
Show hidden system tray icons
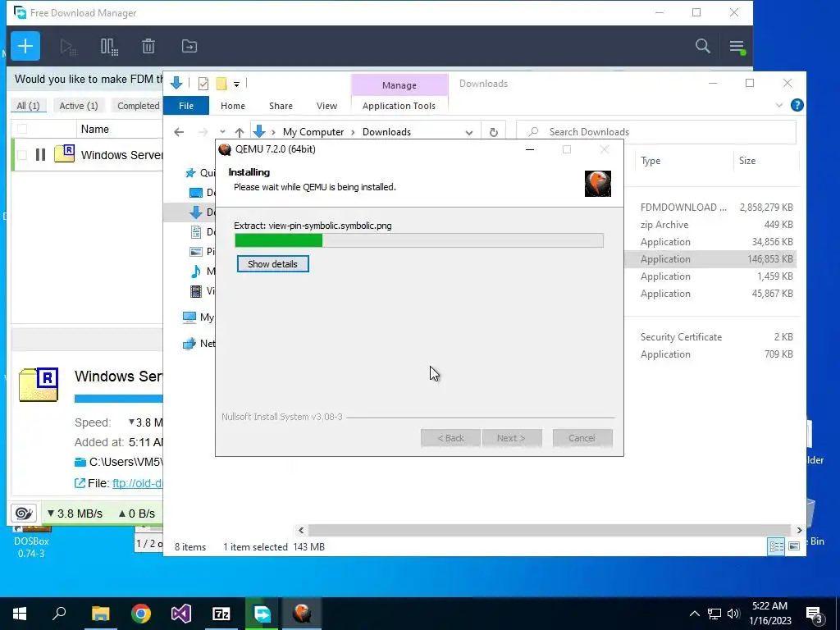(x=694, y=614)
